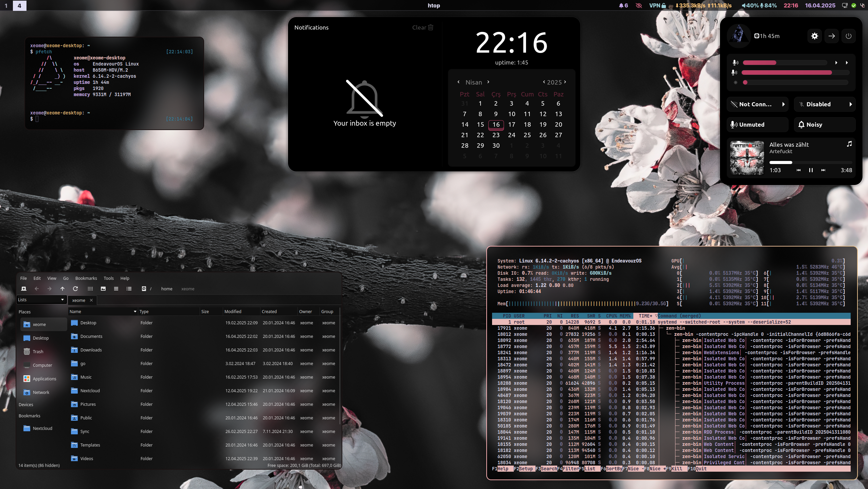Image resolution: width=868 pixels, height=489 pixels.
Task: Click the home breadcrumb in path bar
Action: click(167, 289)
